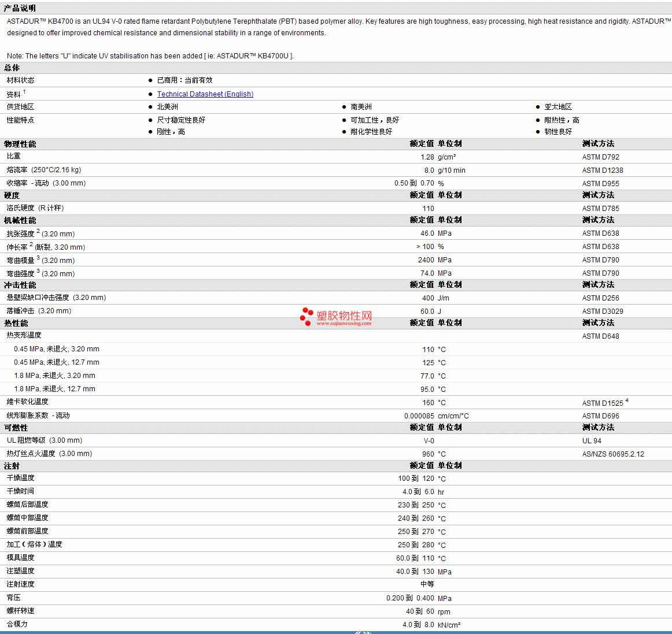
Task: Select the 背压 range 0.200 到 0.400
Action: (410, 598)
